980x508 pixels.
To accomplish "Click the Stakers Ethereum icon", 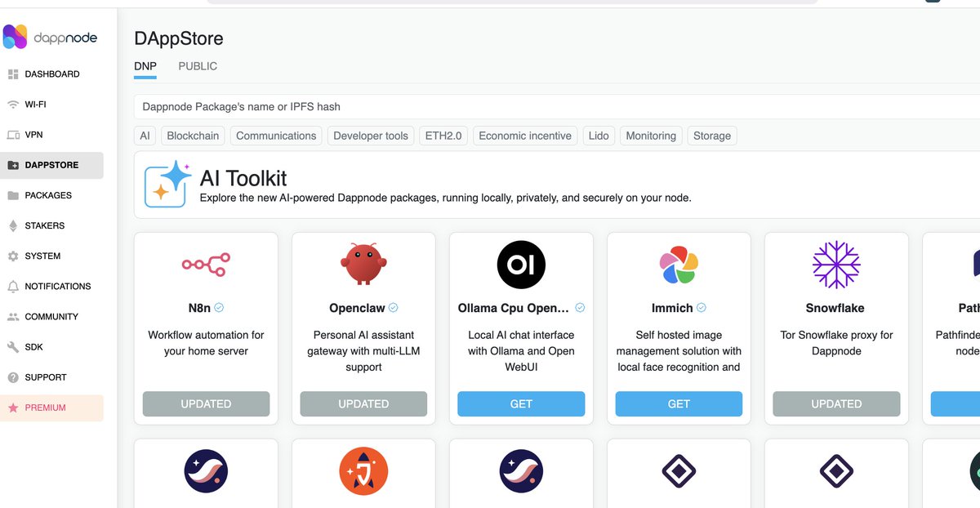I will 12,225.
